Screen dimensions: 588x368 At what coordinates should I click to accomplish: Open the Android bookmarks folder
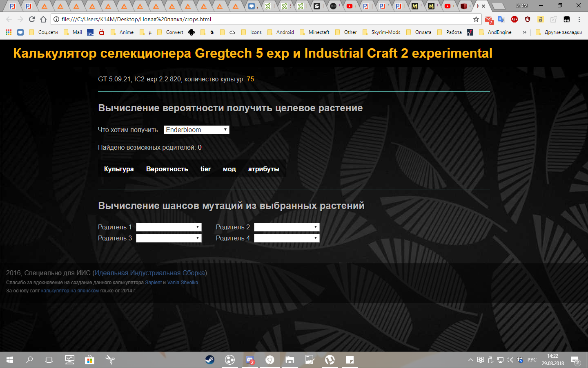(x=281, y=32)
